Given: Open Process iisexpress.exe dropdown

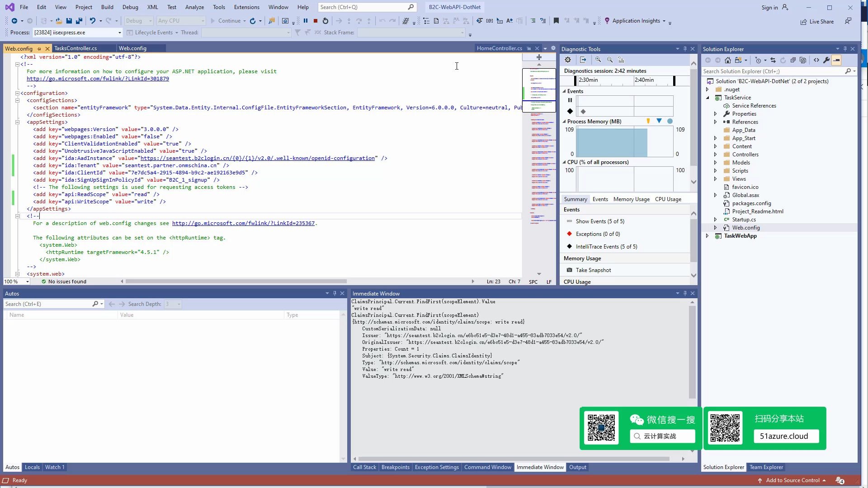Looking at the screenshot, I should point(120,33).
